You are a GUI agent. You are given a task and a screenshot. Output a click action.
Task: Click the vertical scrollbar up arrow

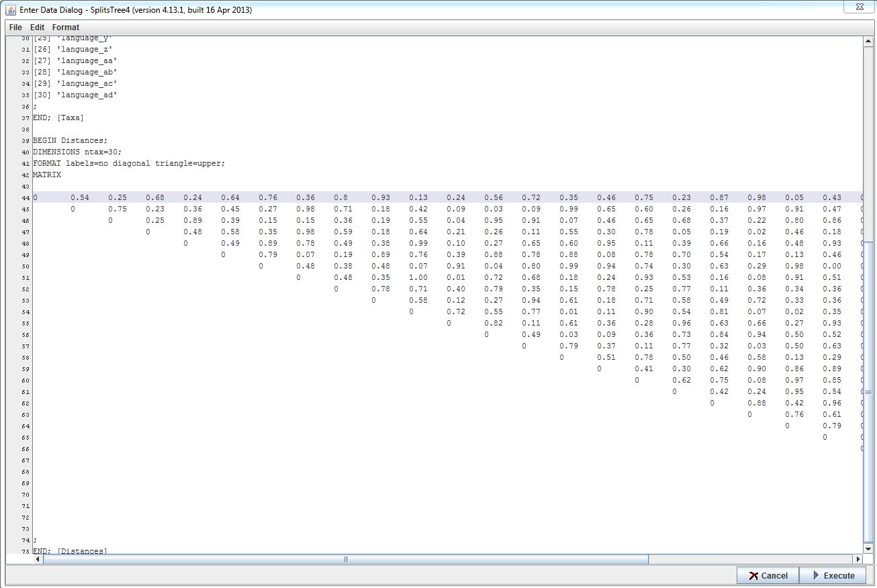point(868,42)
